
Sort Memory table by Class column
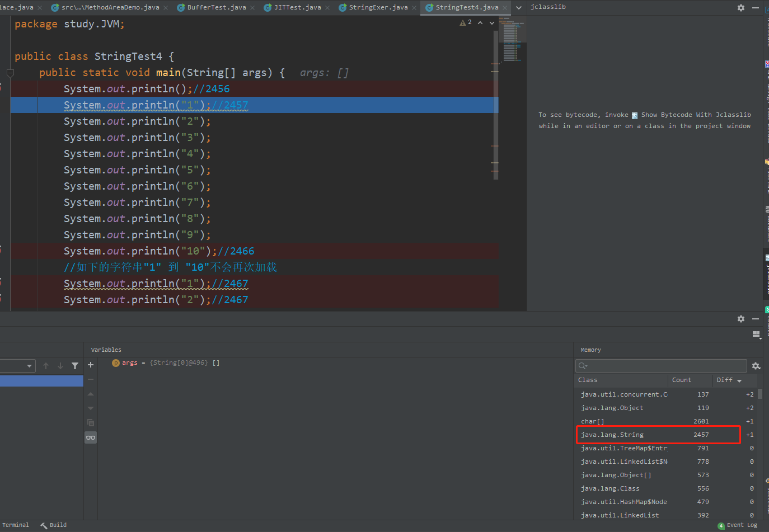point(622,380)
